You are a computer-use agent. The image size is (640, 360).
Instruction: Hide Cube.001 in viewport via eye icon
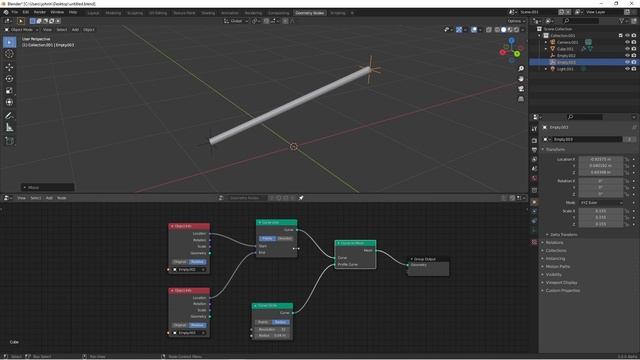tap(627, 49)
